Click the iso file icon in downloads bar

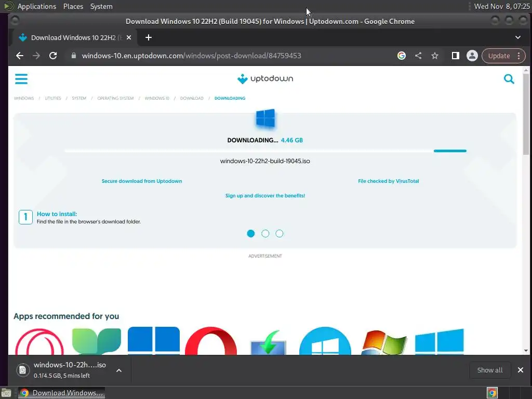23,370
